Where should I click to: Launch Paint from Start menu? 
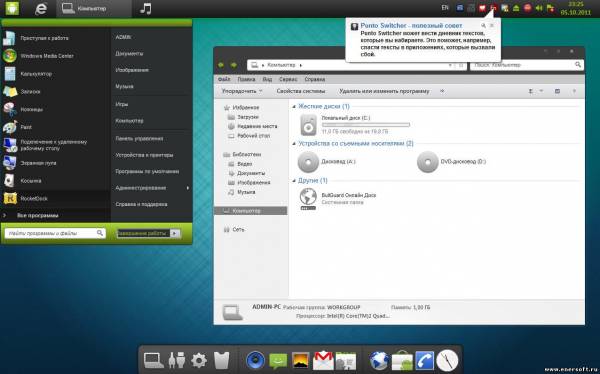coord(26,127)
